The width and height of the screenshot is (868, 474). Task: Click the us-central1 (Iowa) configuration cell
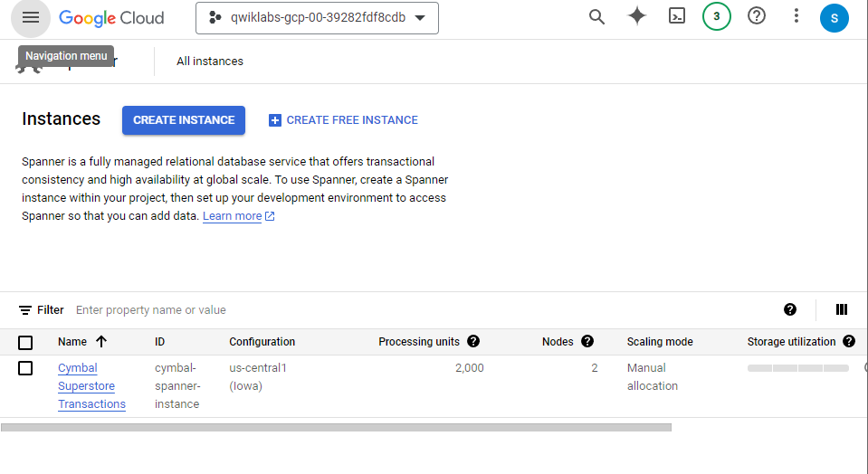(x=258, y=376)
